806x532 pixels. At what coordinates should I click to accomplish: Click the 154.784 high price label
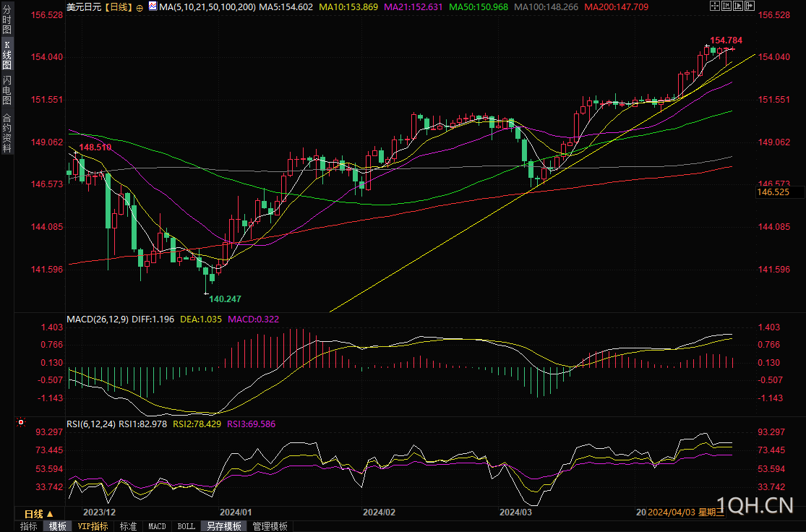[726, 40]
